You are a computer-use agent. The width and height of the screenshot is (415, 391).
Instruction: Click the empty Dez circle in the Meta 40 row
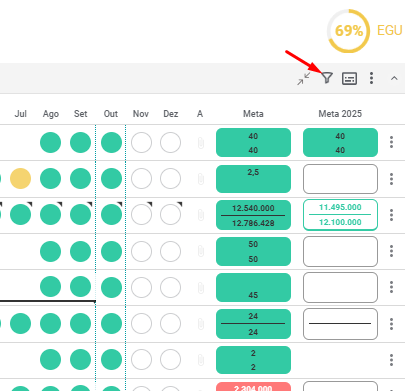pyautogui.click(x=170, y=142)
